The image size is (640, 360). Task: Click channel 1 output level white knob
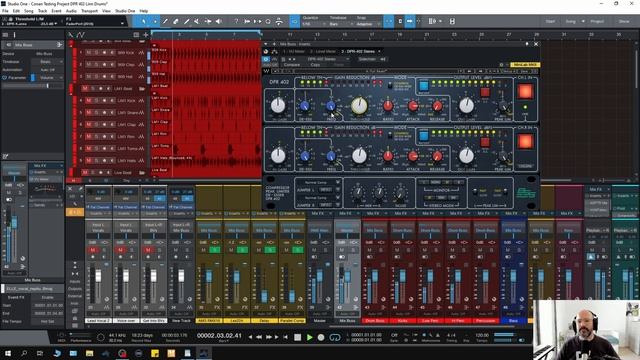tap(466, 106)
